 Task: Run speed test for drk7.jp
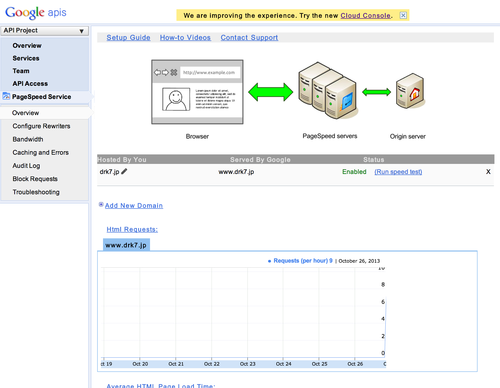click(x=398, y=172)
